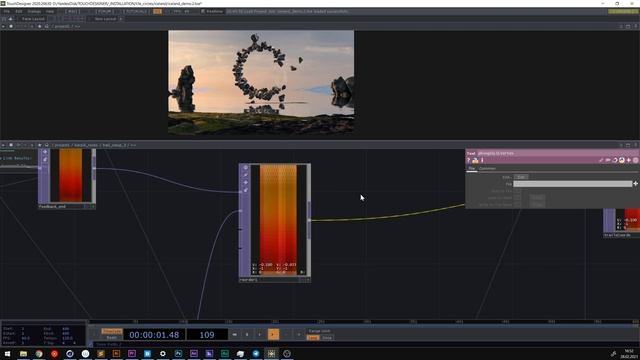The width and height of the screenshot is (640, 360).
Task: Click the red round taskbar icon
Action: (x=54, y=353)
